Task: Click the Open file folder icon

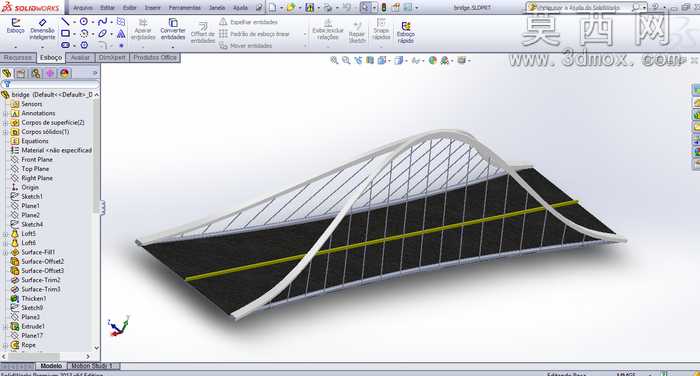Action: coord(291,8)
